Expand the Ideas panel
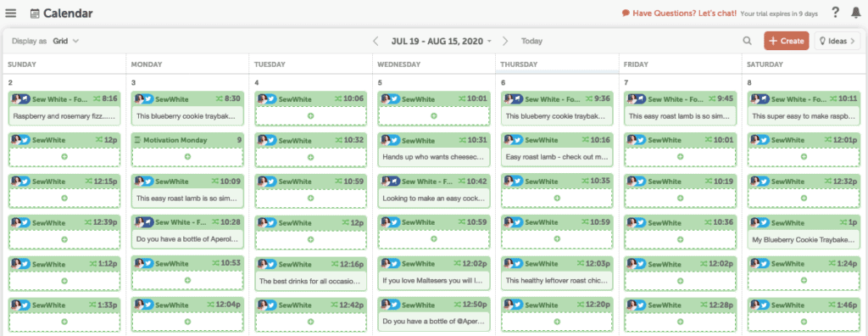This screenshot has width=868, height=336. pyautogui.click(x=837, y=41)
